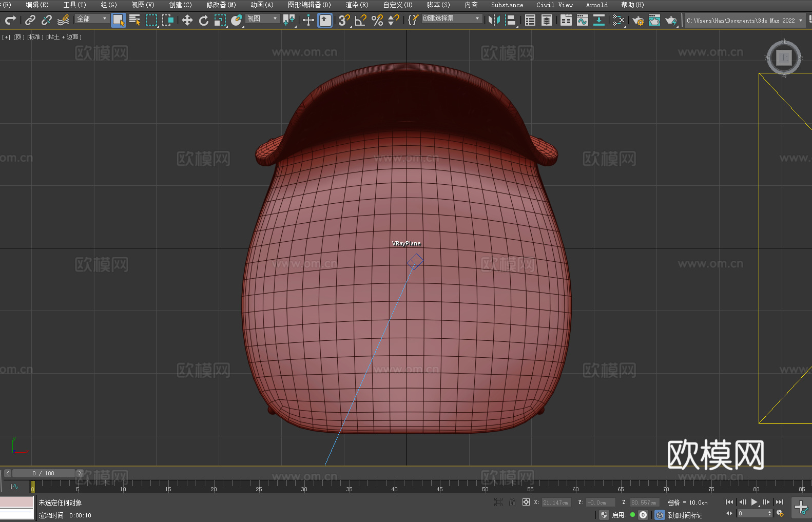Open the Curve Editor

tap(583, 20)
